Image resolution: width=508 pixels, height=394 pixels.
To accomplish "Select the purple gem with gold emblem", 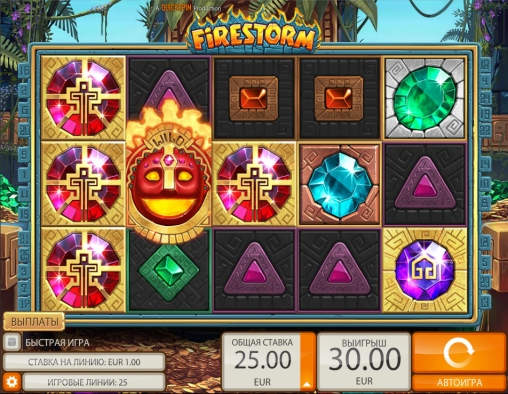I will [x=425, y=271].
